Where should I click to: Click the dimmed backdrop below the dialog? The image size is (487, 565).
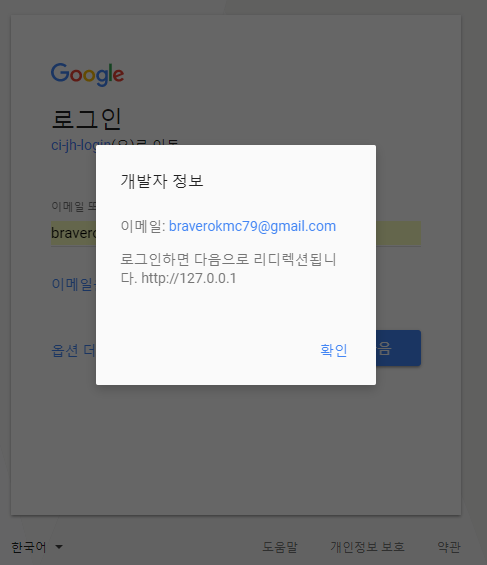tap(236, 450)
